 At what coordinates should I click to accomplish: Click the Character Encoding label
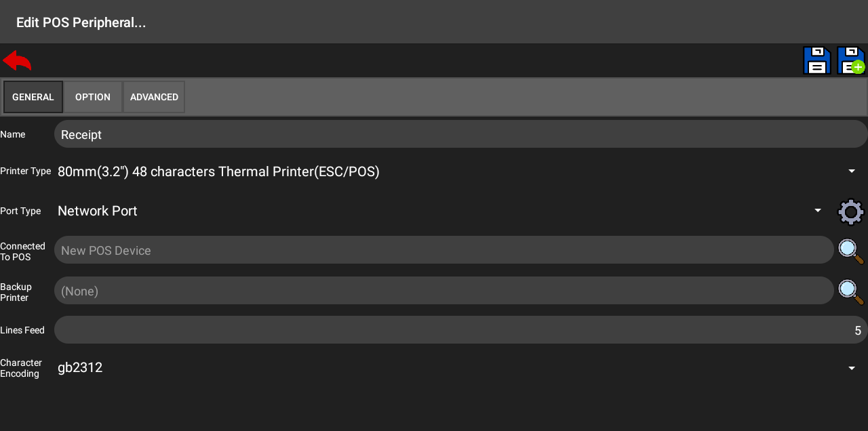(21, 368)
